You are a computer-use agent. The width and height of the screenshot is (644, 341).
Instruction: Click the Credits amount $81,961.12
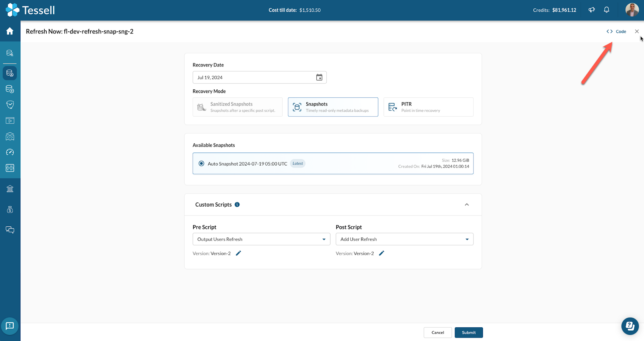tap(564, 10)
